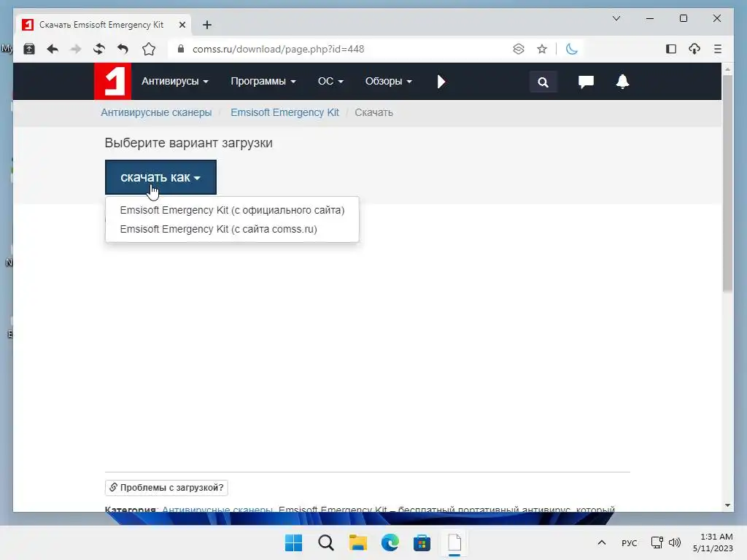Click the archive box icon at toolbar left
Screen dimensions: 747x560
pyautogui.click(x=29, y=49)
